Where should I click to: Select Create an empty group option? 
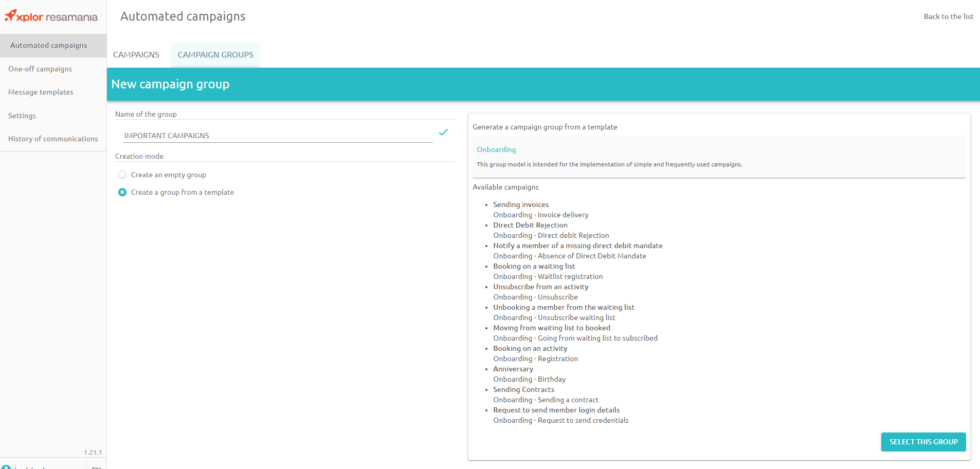click(122, 175)
